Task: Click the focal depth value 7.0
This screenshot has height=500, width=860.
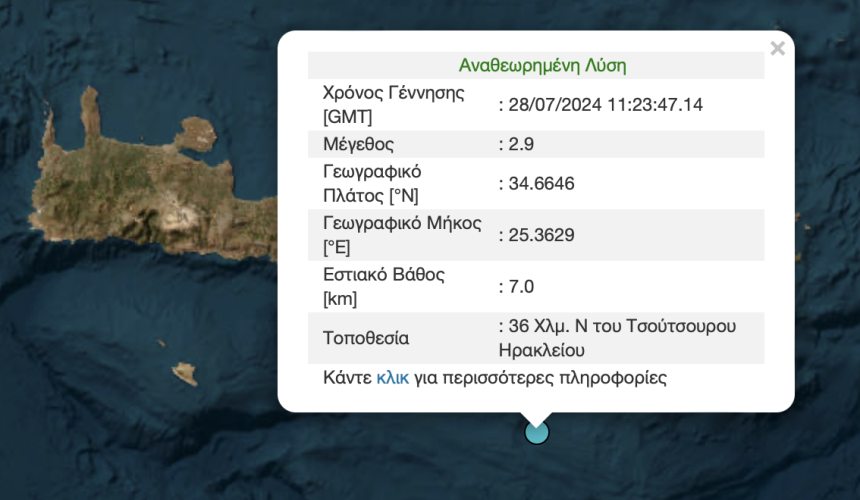Action: click(520, 286)
